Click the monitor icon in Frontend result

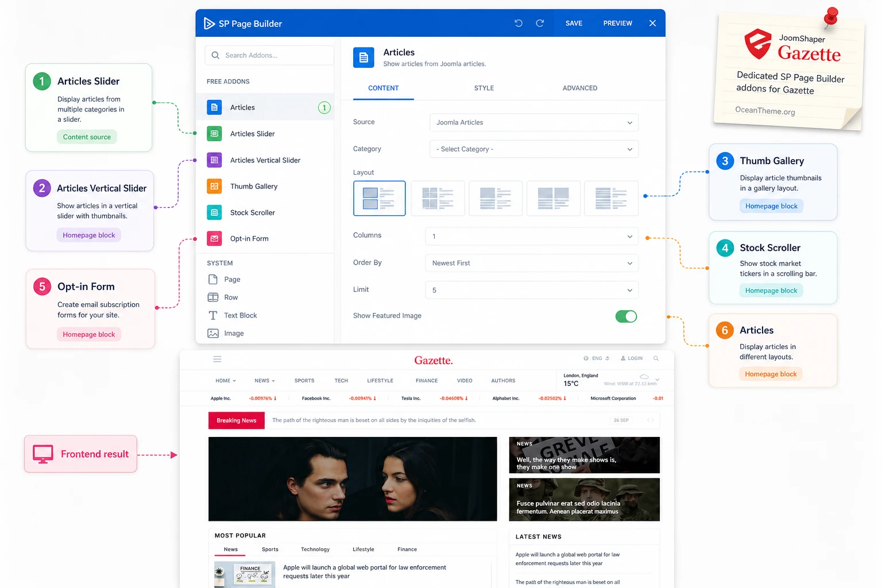click(43, 454)
